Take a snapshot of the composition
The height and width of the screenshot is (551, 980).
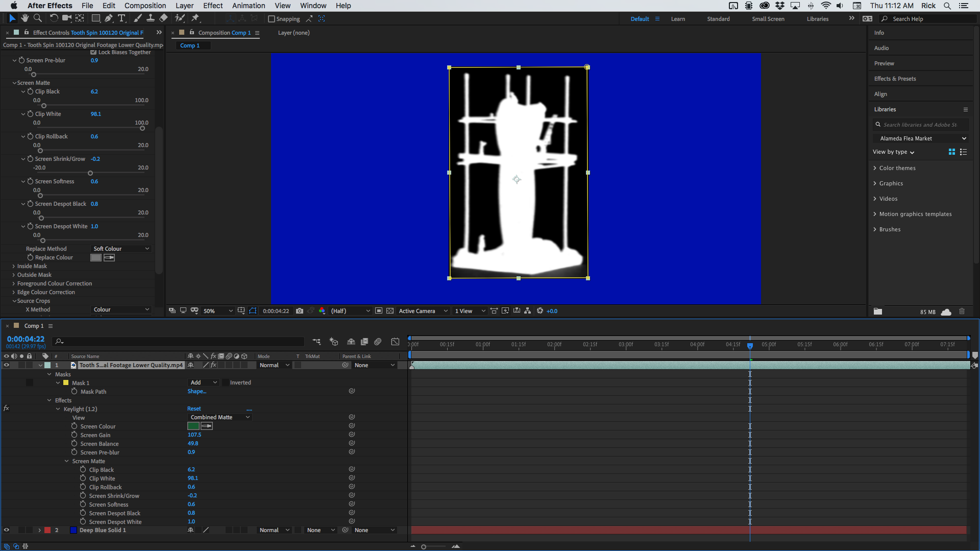300,310
